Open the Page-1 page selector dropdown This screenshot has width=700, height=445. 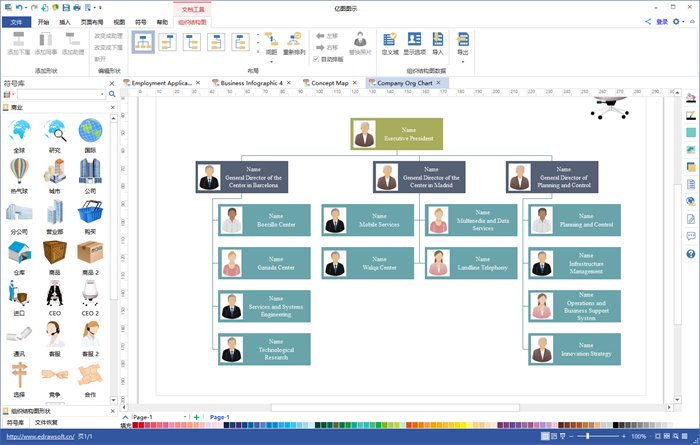pyautogui.click(x=185, y=417)
